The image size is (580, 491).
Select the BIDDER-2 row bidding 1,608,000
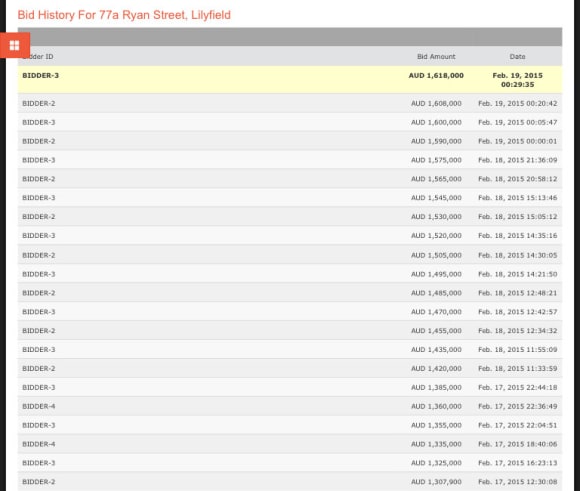[x=290, y=104]
